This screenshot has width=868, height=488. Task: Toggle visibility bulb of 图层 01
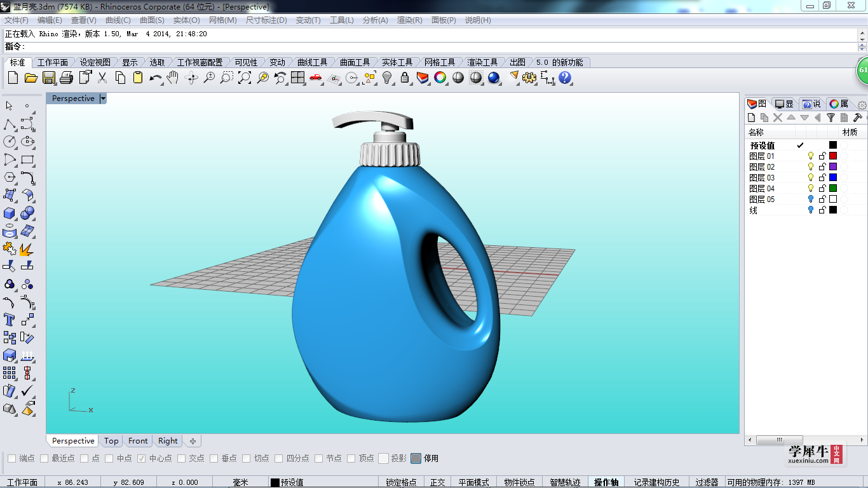point(811,156)
